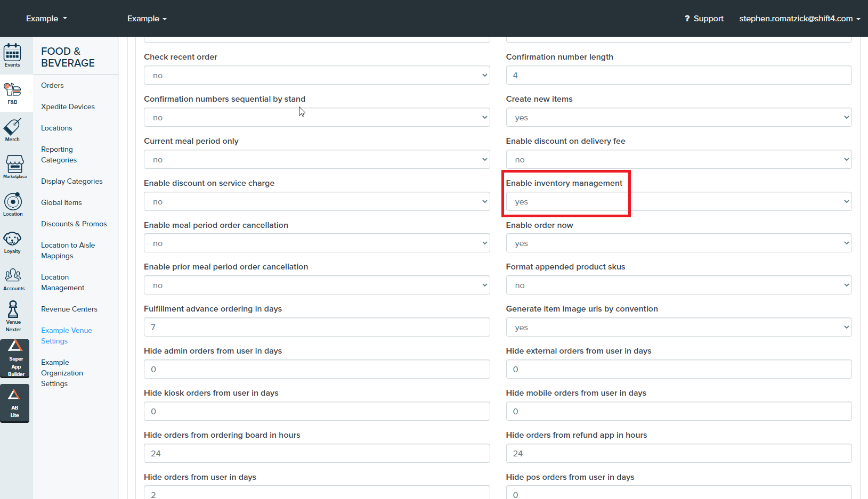Open the Merch sidebar icon

click(12, 130)
